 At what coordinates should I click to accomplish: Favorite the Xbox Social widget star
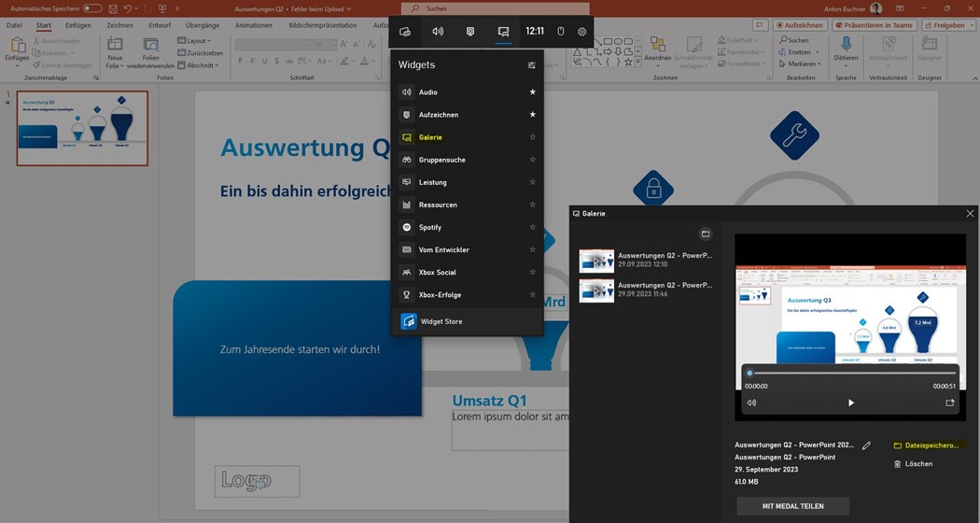[533, 272]
